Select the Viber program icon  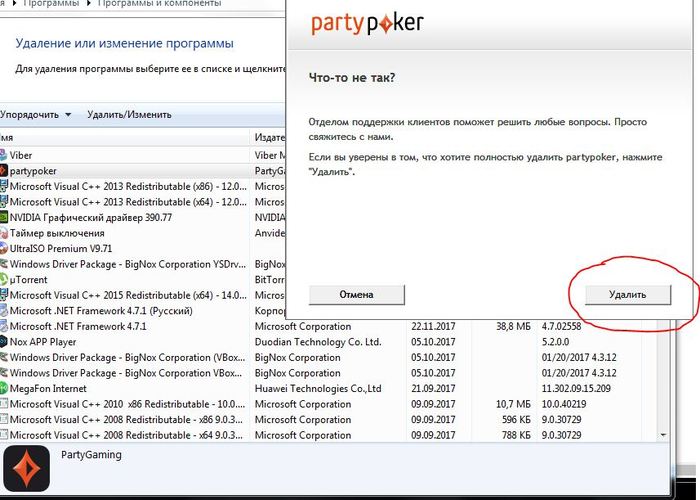4,155
